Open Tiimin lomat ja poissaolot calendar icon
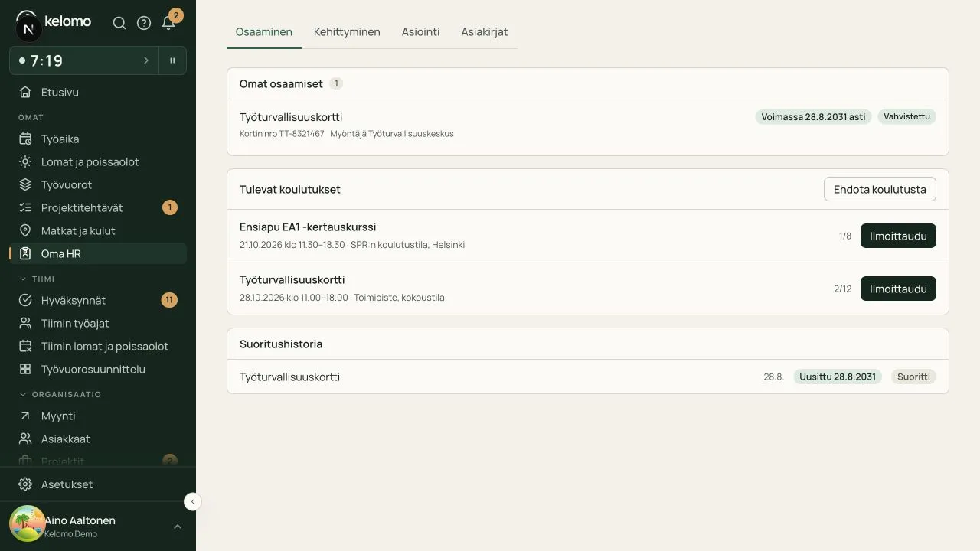 [25, 347]
